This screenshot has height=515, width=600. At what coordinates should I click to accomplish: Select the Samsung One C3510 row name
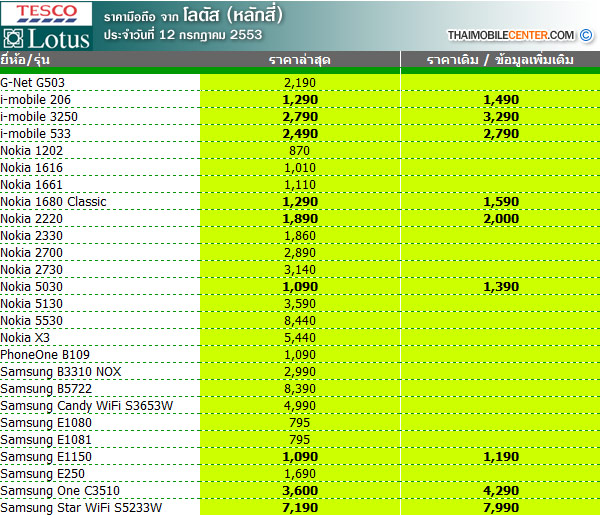click(60, 491)
